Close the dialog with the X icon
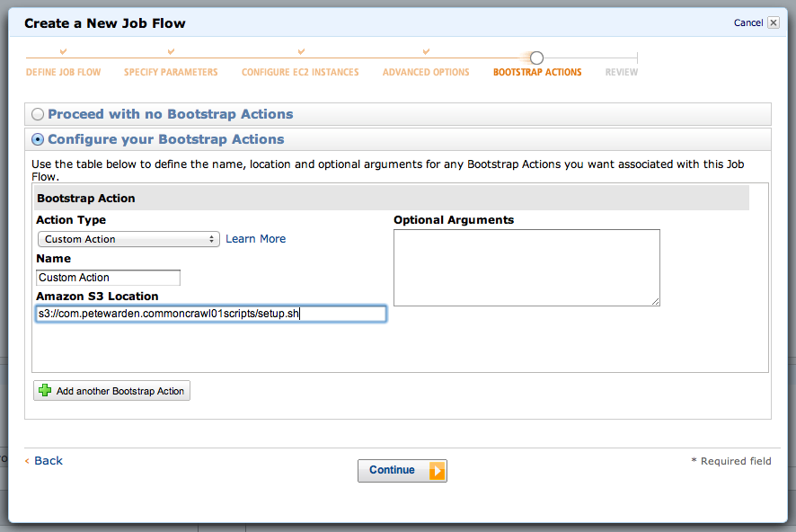 [774, 22]
